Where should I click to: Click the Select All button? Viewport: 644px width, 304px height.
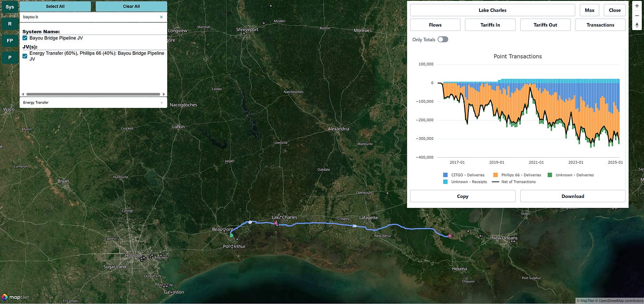click(55, 6)
